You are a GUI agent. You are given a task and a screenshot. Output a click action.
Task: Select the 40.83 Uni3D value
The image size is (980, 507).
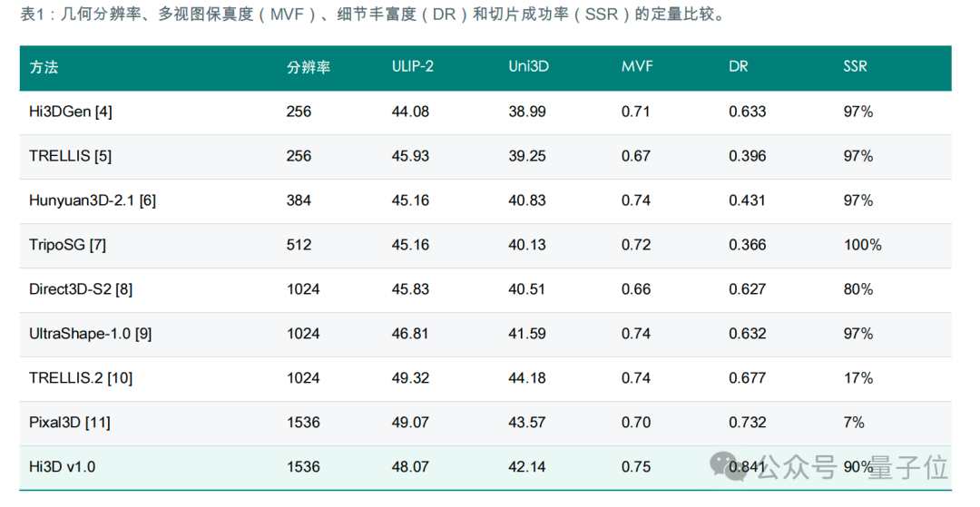click(x=527, y=200)
